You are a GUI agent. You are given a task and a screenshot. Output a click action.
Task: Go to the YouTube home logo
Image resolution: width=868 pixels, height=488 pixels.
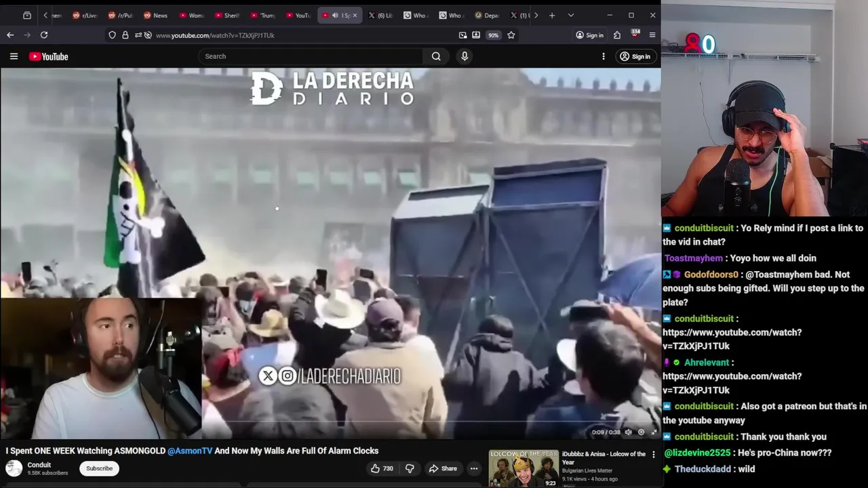49,56
